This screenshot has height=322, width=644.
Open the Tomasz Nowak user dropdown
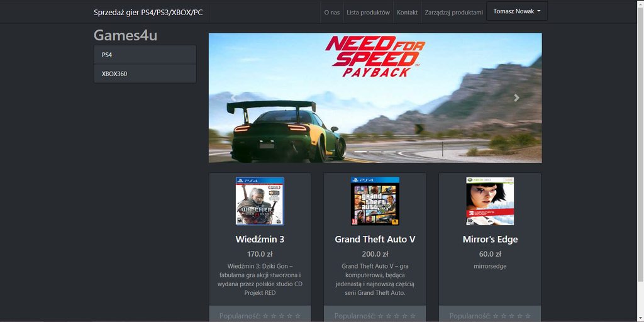(517, 11)
